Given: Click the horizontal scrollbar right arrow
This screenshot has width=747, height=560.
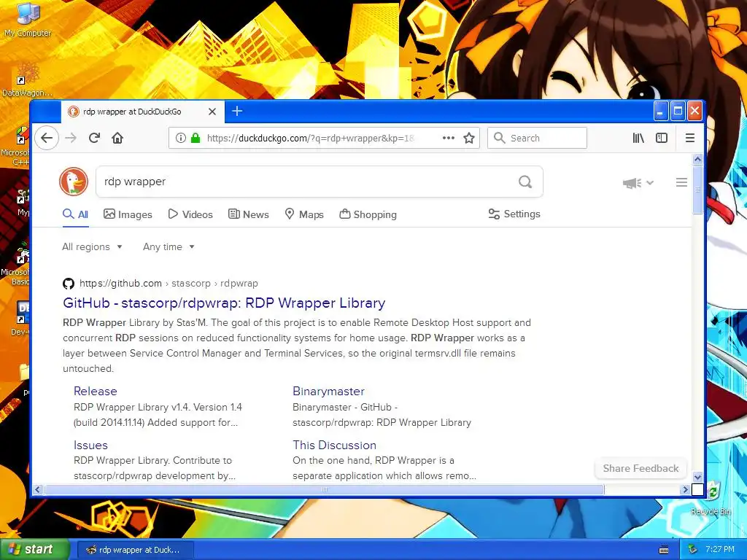Looking at the screenshot, I should tap(685, 489).
